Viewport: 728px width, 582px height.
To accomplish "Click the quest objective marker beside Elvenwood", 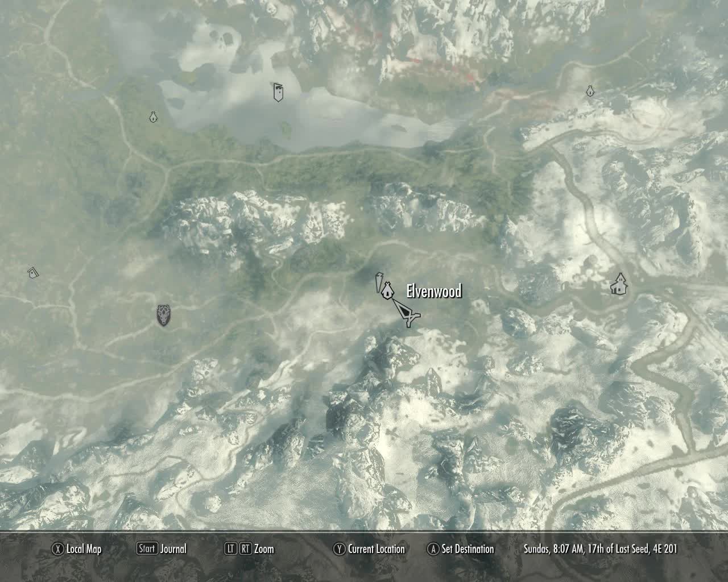I will pyautogui.click(x=378, y=283).
